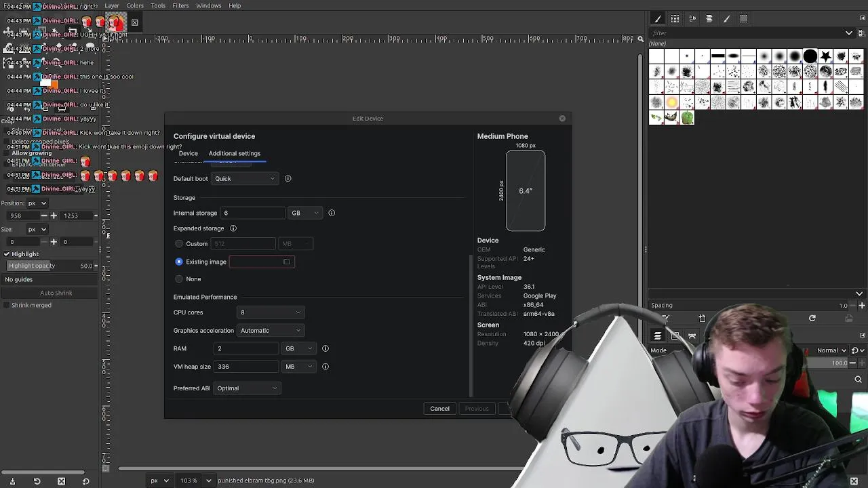The image size is (868, 488).
Task: Increase Spacing with plus button
Action: pos(863,305)
